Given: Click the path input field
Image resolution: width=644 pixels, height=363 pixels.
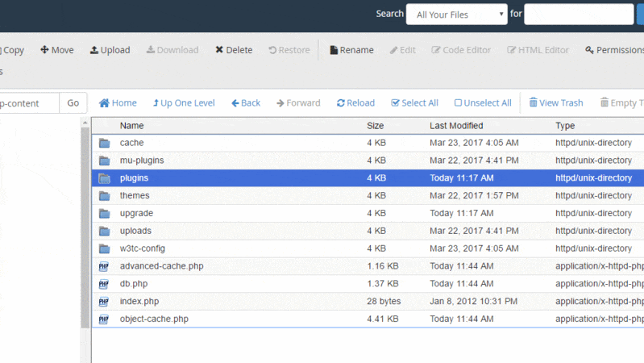Looking at the screenshot, I should pyautogui.click(x=29, y=102).
